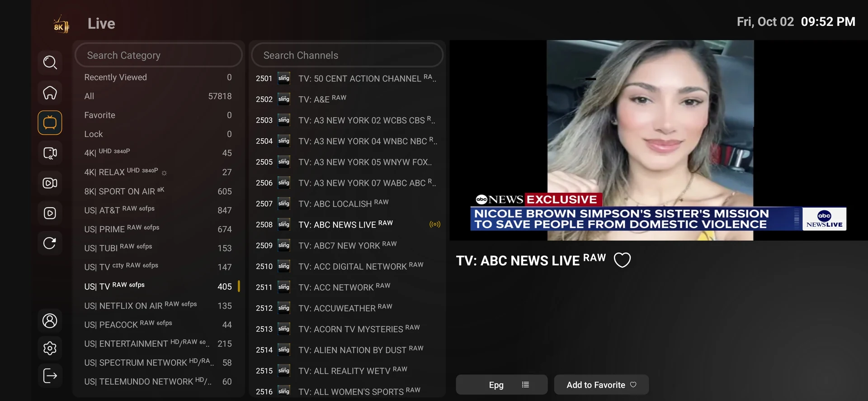Viewport: 868px width, 401px height.
Task: Select the US| AT&T RAW 60fps category
Action: pyautogui.click(x=158, y=210)
